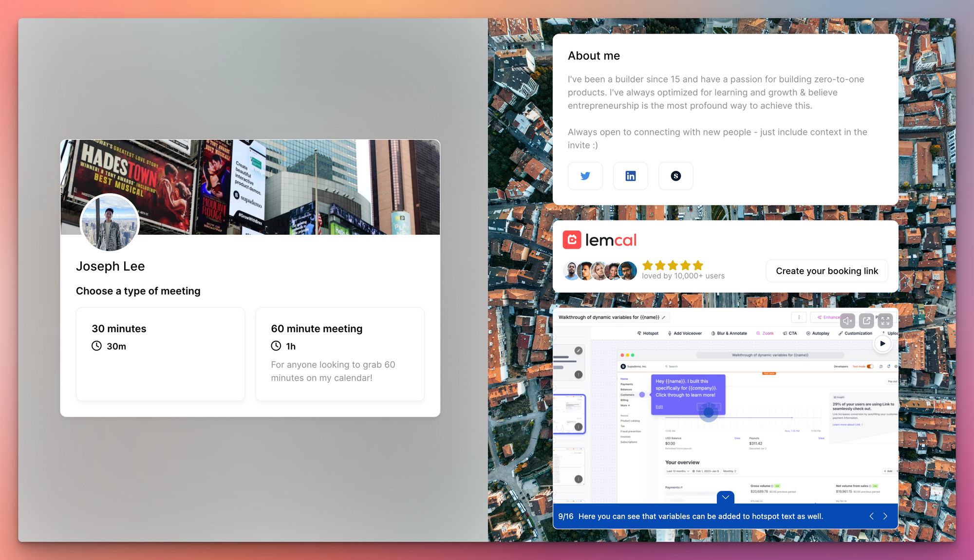
Task: Click 'Choose a type of meeting' heading
Action: click(x=138, y=291)
